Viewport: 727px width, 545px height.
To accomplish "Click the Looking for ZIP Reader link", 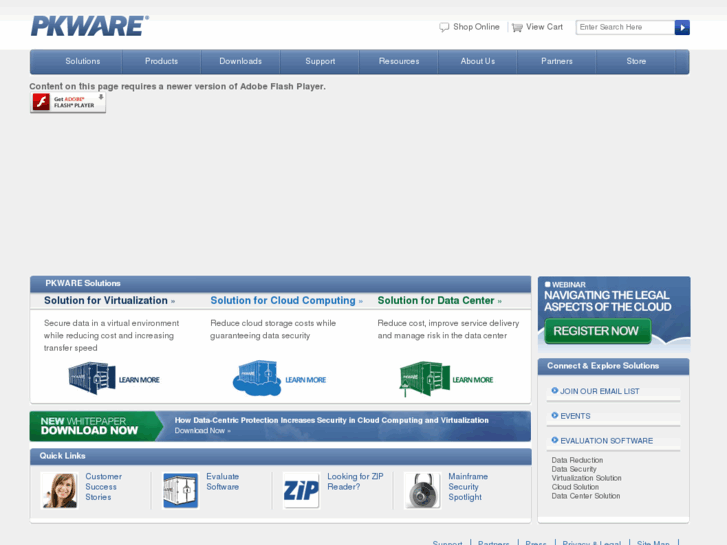I will 355,481.
